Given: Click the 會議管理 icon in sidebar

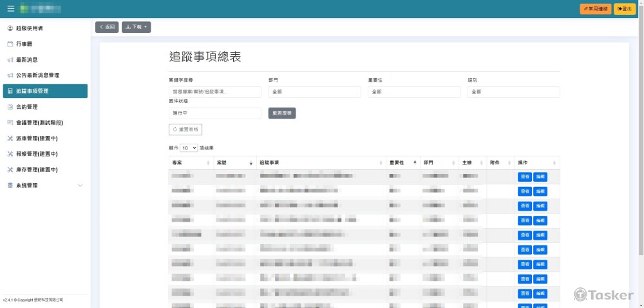Looking at the screenshot, I should [x=10, y=122].
